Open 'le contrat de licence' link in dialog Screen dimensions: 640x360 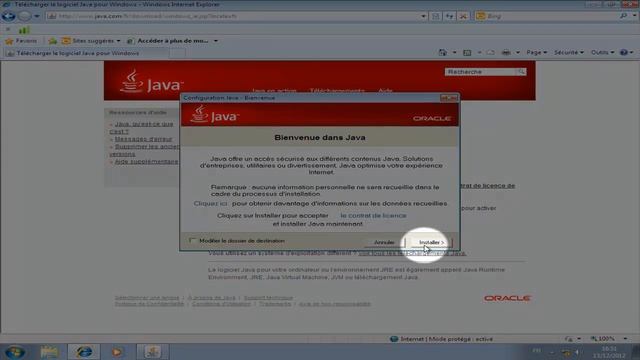373,216
